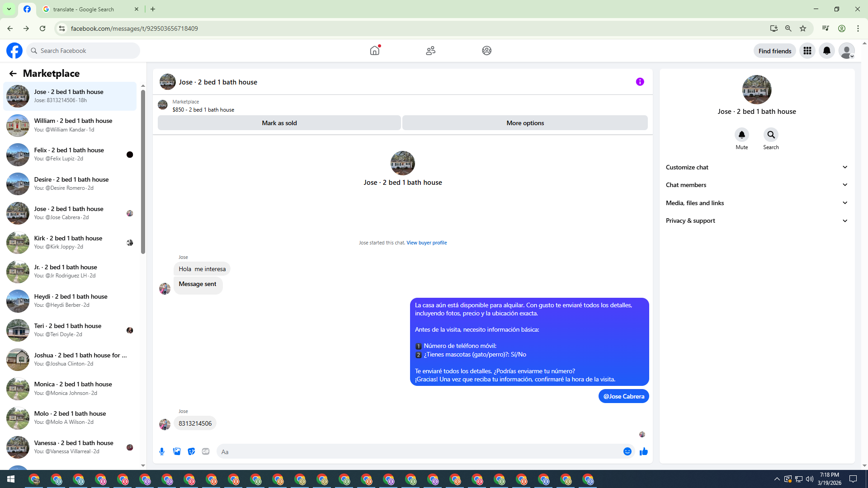Expand Media, files and links section
The height and width of the screenshot is (488, 868).
(756, 203)
